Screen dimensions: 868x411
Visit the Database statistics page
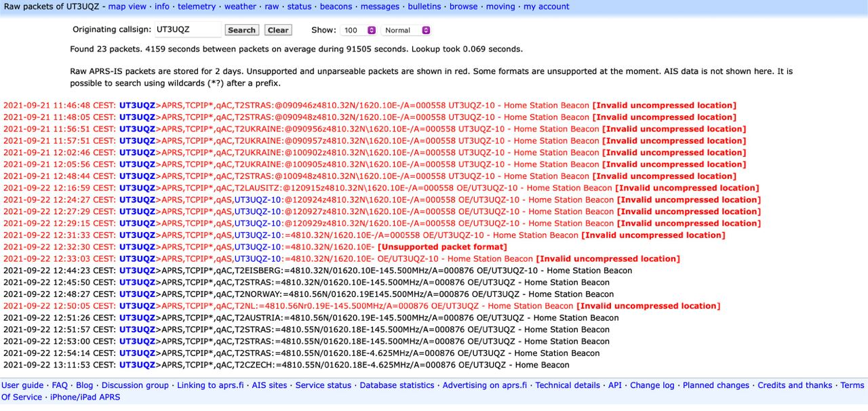[x=397, y=385]
